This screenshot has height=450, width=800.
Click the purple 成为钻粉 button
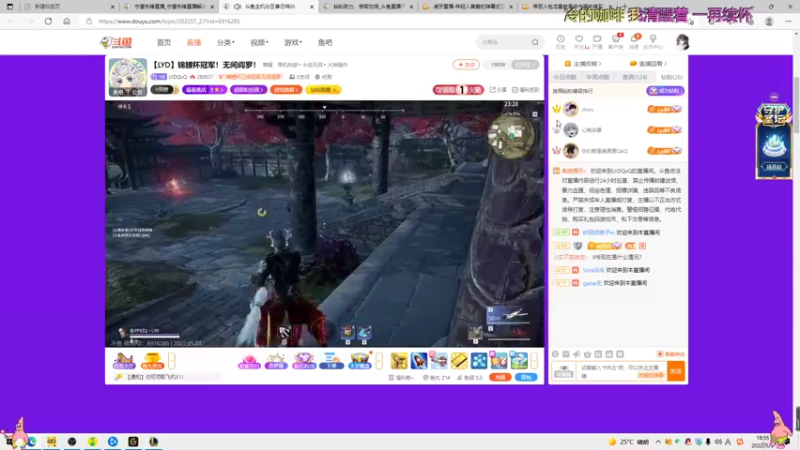[x=665, y=91]
